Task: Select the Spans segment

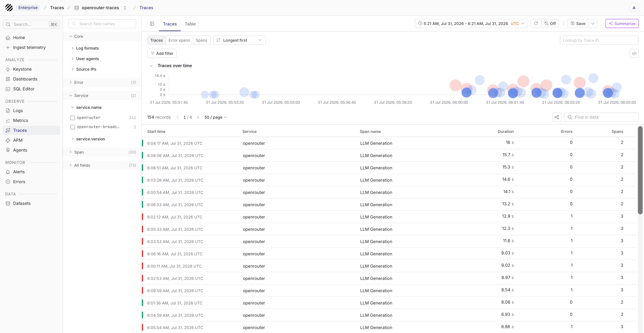Action: (201, 40)
